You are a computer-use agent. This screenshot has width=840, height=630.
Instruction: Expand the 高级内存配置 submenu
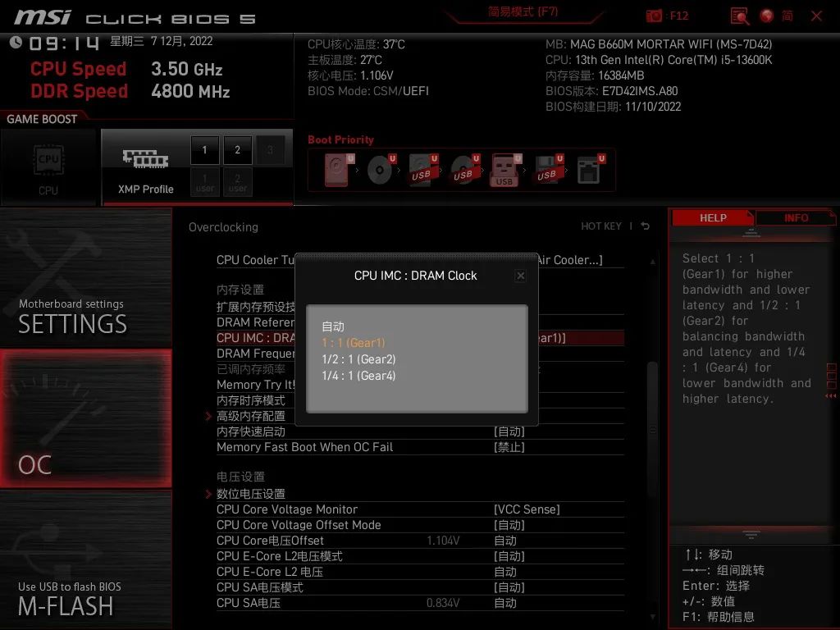[x=251, y=416]
